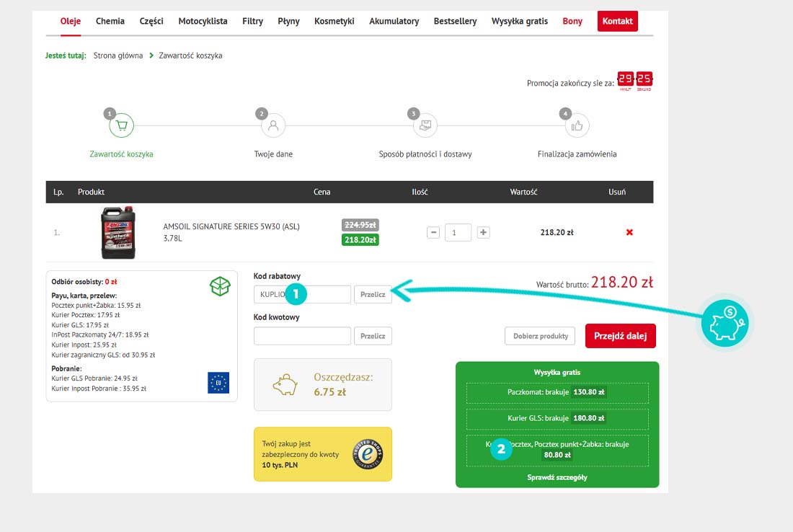
Task: Apply discount code with Przelicz button
Action: click(x=373, y=294)
